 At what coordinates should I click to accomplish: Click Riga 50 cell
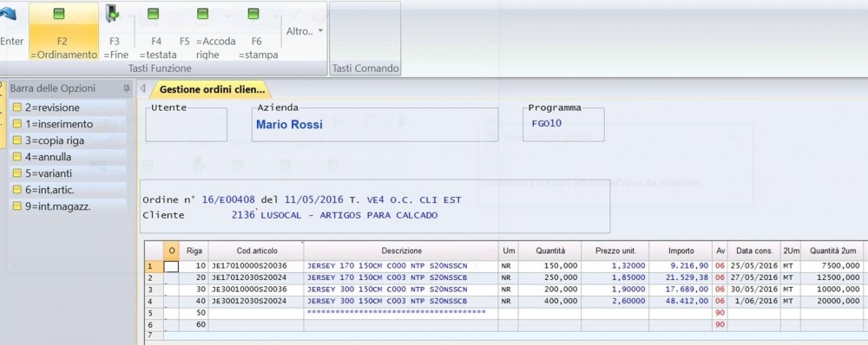pyautogui.click(x=194, y=313)
